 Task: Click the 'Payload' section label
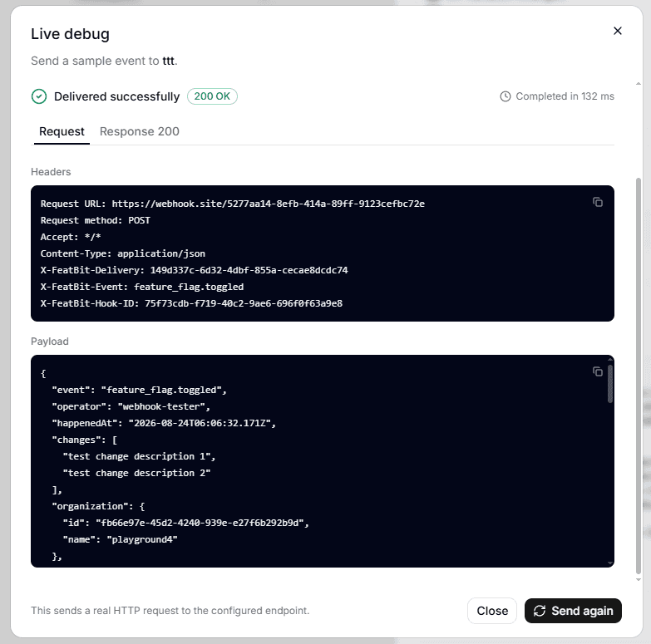49,342
